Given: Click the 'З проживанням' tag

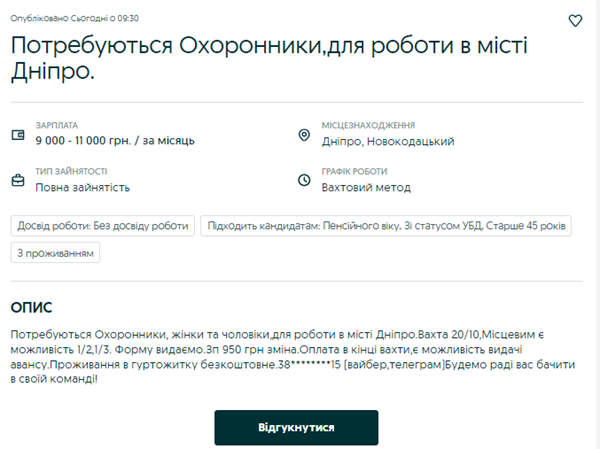Looking at the screenshot, I should [x=56, y=253].
